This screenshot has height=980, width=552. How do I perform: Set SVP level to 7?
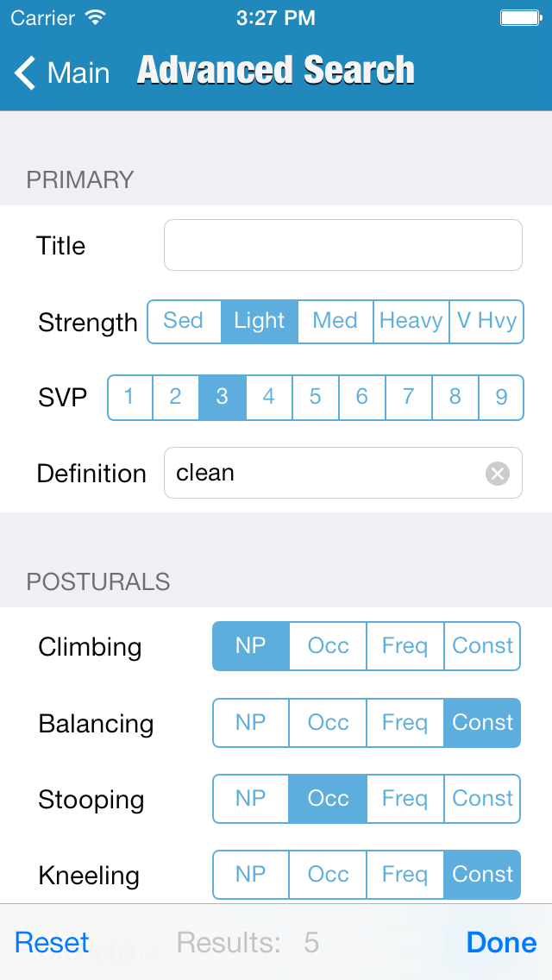click(x=408, y=397)
